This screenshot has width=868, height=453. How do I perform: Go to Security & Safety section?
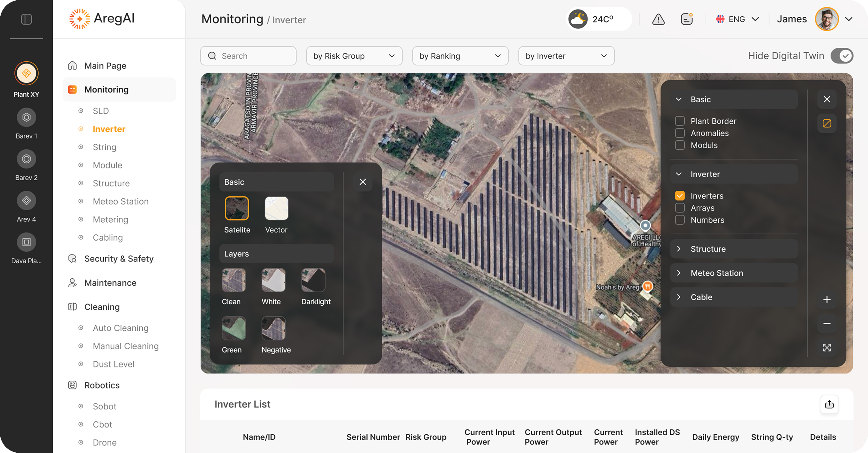coord(119,259)
